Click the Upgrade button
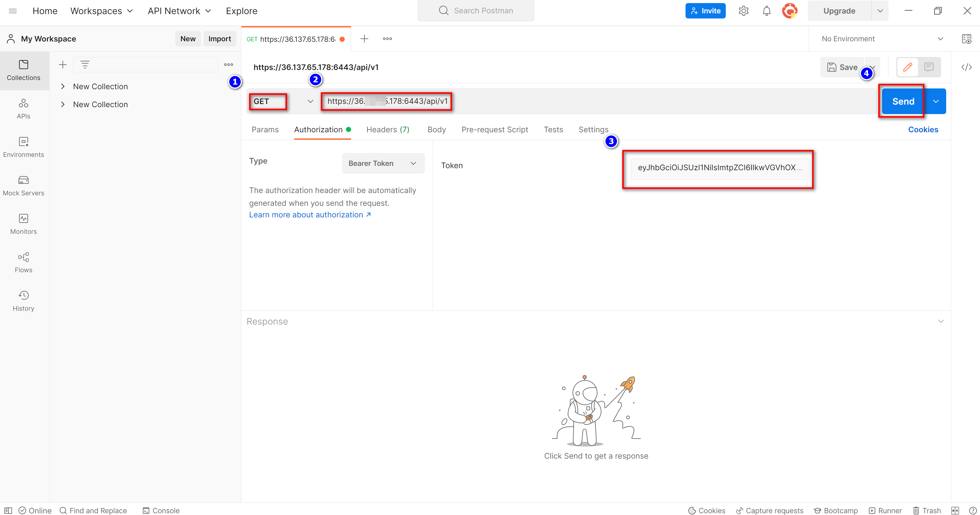Viewport: 980px width, 515px height. pos(839,11)
